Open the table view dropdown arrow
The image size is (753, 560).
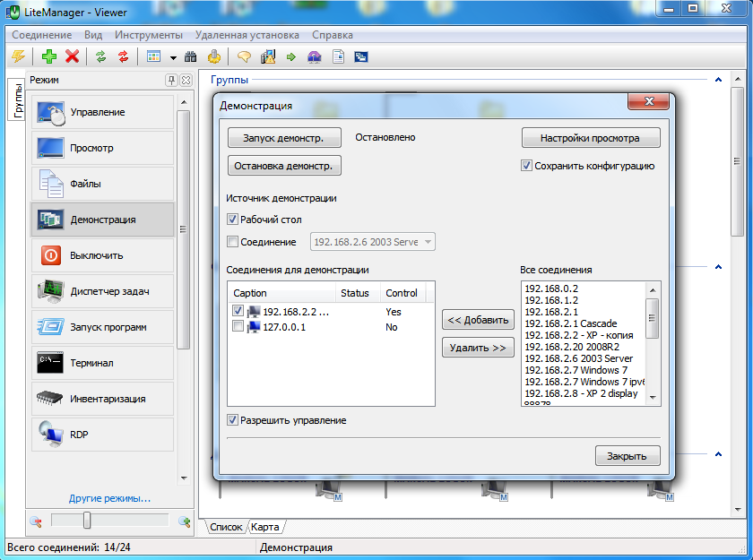click(x=173, y=57)
